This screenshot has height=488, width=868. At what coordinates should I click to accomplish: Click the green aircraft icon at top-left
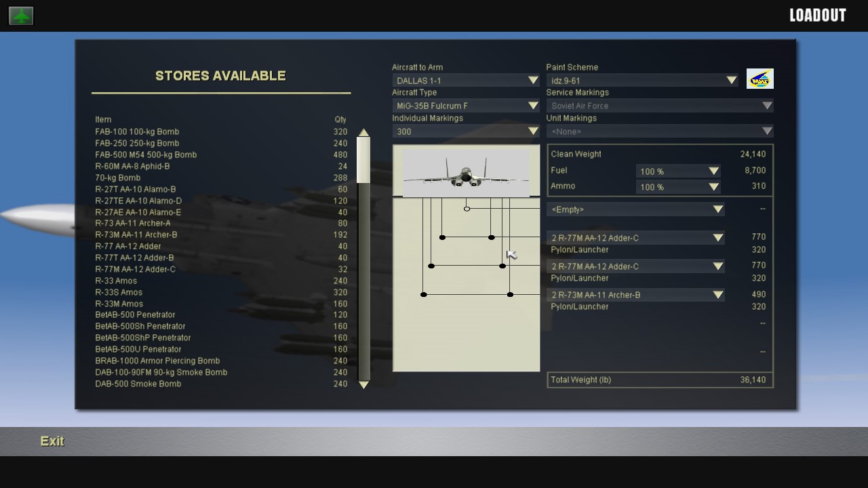[21, 16]
